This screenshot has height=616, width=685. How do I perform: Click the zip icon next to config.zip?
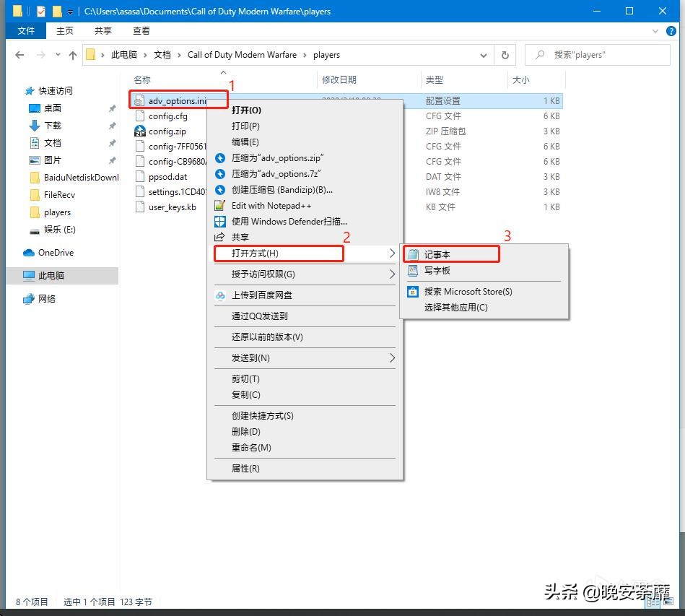pyautogui.click(x=141, y=131)
